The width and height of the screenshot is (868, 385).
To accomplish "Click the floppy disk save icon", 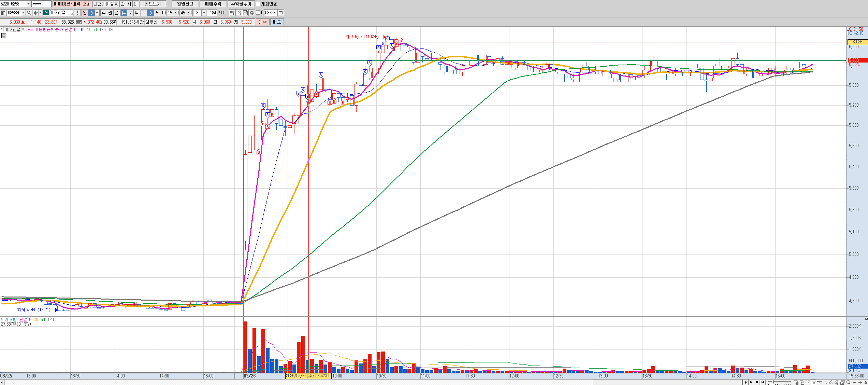I will (245, 13).
